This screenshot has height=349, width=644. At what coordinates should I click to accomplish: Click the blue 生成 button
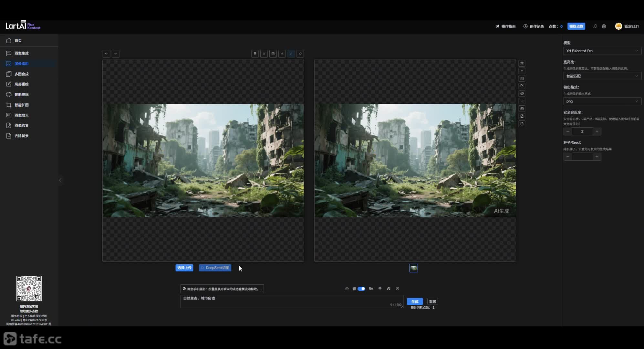(415, 301)
